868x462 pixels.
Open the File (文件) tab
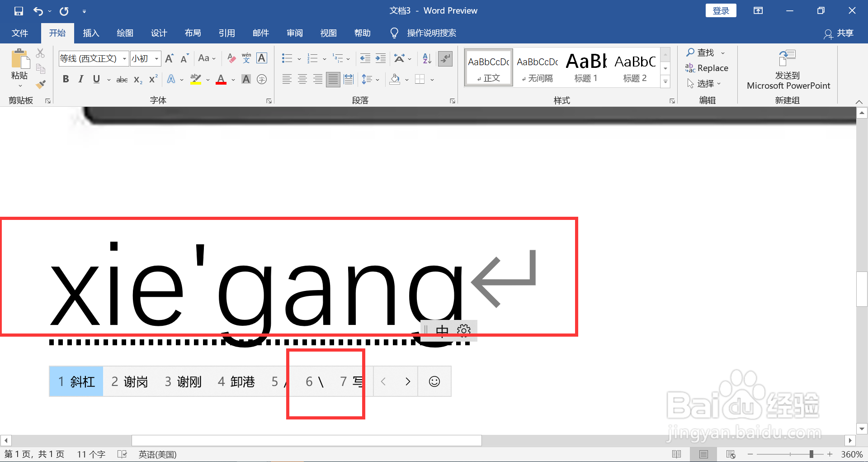click(20, 33)
